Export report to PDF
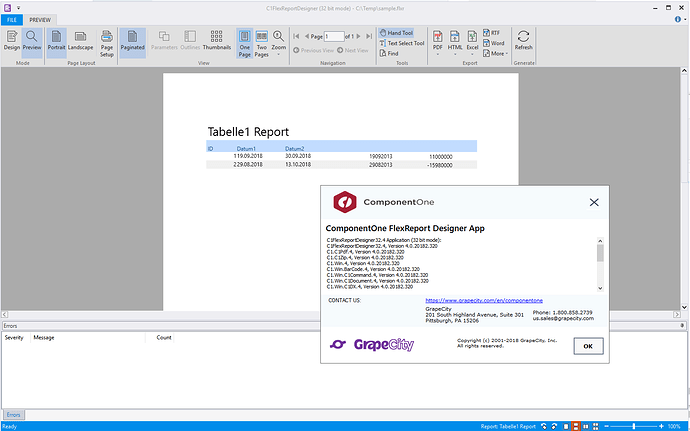This screenshot has width=690, height=431. [x=437, y=40]
